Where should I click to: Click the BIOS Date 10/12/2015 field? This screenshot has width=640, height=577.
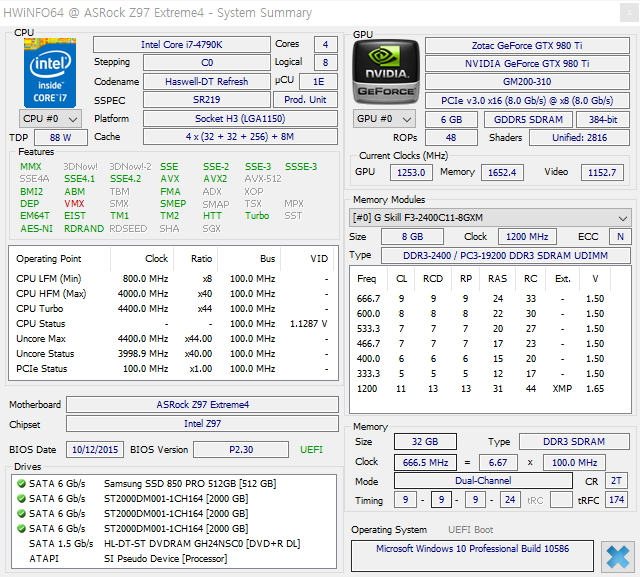95,450
